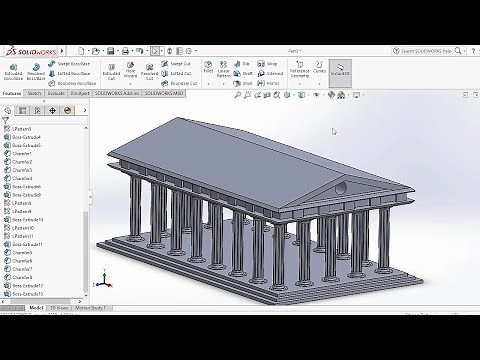Use the Intersect feature

(270, 73)
